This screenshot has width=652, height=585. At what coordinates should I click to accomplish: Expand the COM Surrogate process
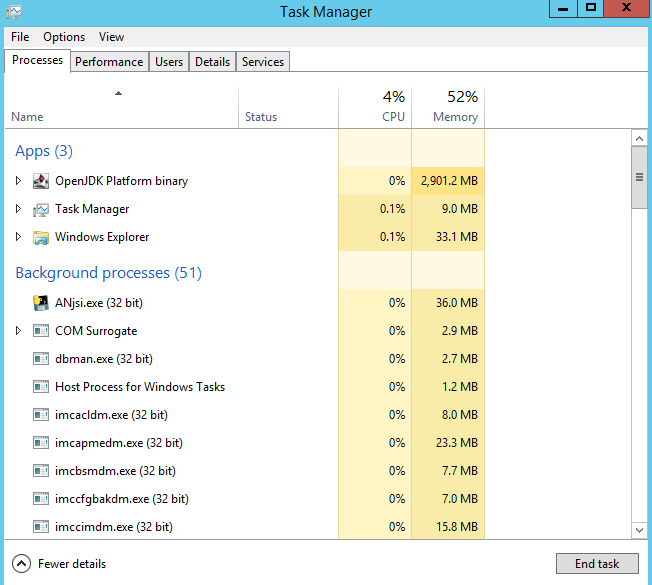(18, 331)
